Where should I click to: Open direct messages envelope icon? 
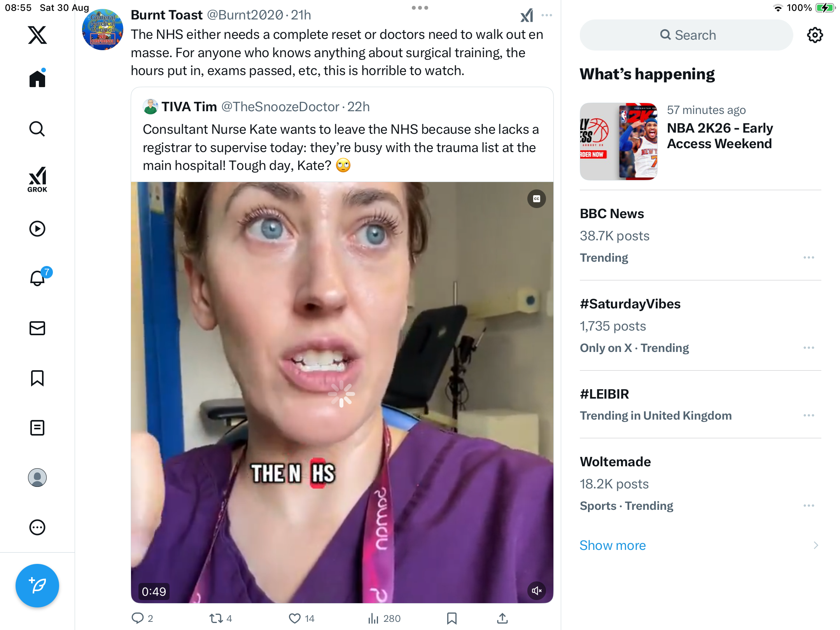coord(37,328)
